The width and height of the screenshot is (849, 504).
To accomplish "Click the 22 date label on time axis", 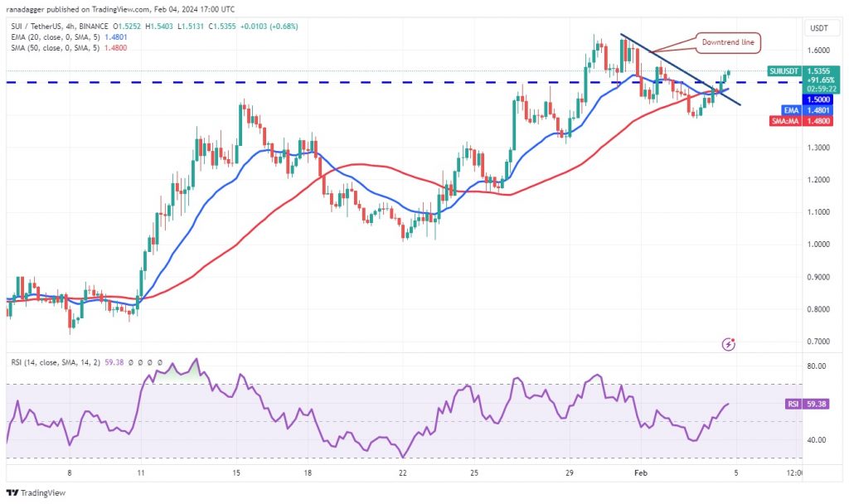I will pos(403,472).
